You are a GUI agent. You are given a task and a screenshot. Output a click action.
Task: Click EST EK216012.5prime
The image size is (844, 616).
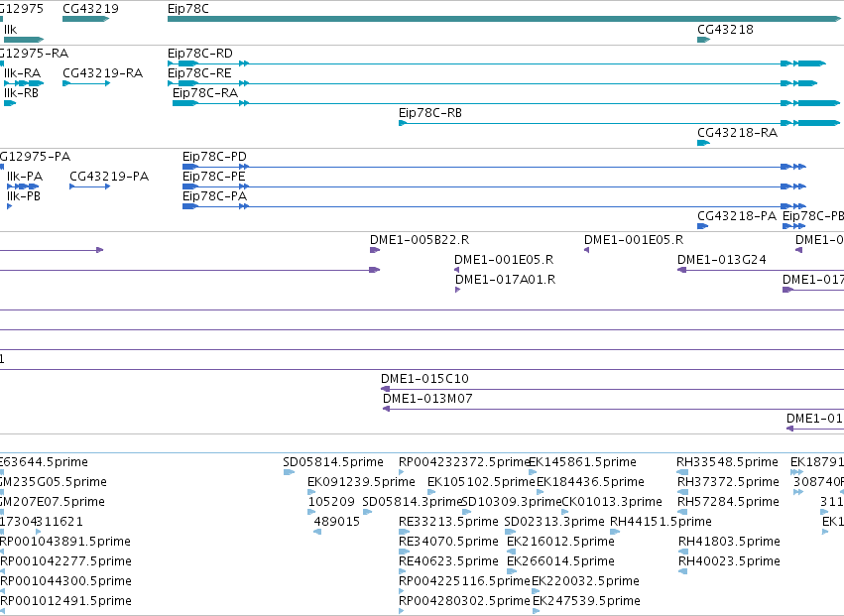561,543
